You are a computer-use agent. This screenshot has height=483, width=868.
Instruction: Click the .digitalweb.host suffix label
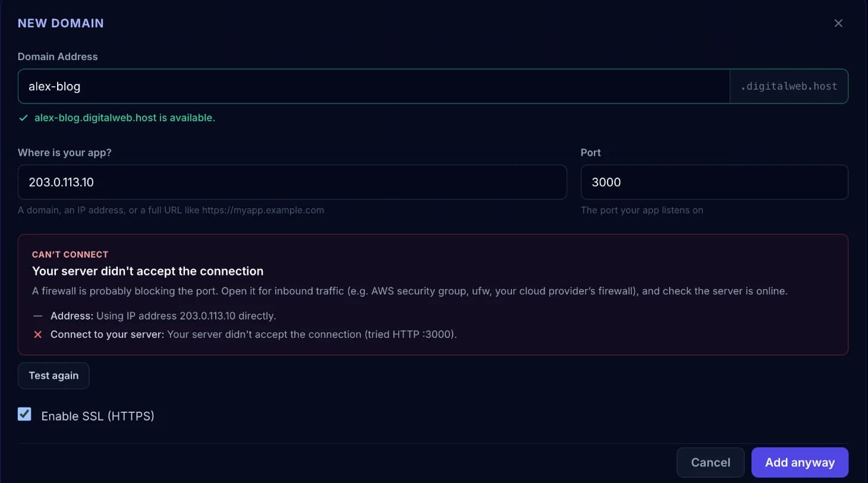[x=789, y=86]
